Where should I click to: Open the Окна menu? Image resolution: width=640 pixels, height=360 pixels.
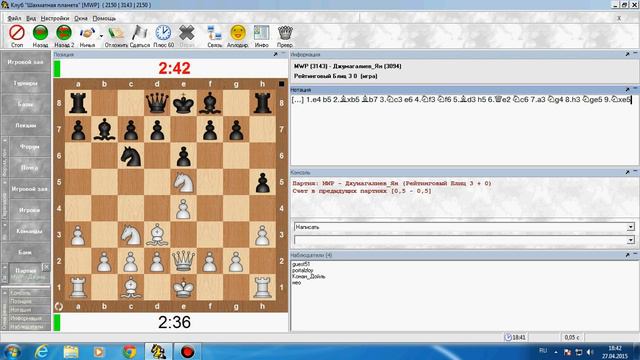click(81, 18)
